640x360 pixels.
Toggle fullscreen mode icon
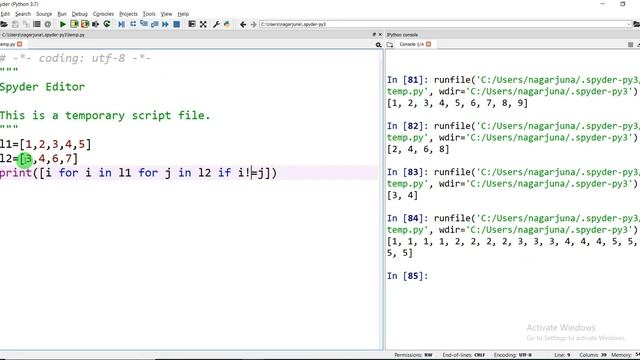(x=203, y=24)
